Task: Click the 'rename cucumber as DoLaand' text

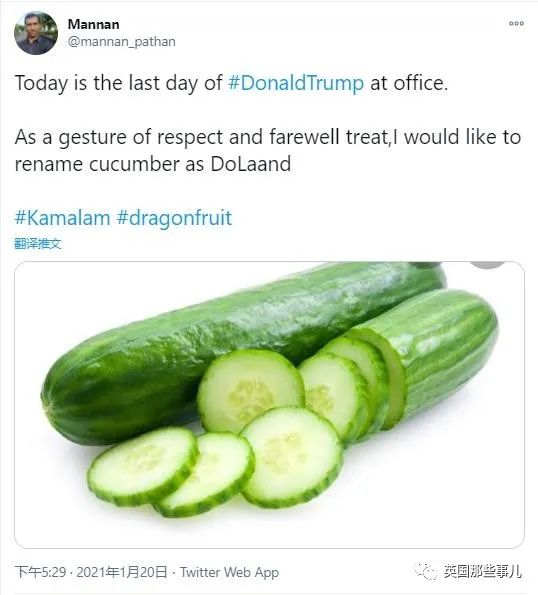Action: click(153, 164)
